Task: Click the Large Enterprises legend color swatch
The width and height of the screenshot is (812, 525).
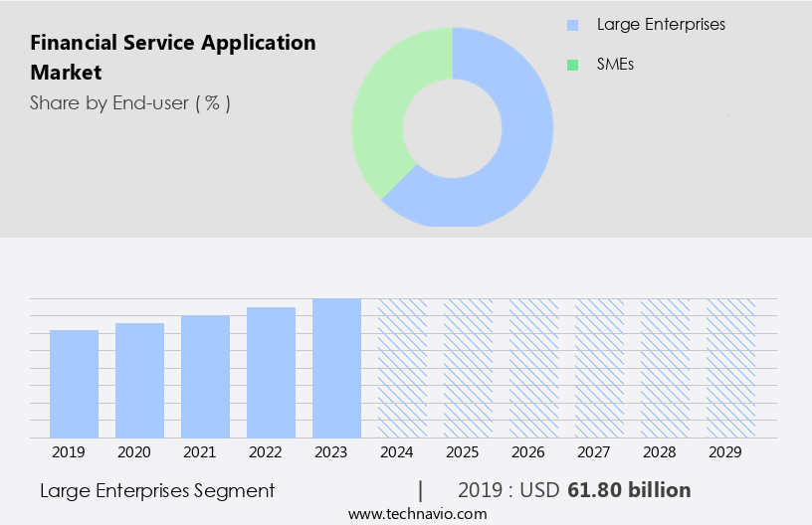Action: (x=571, y=25)
